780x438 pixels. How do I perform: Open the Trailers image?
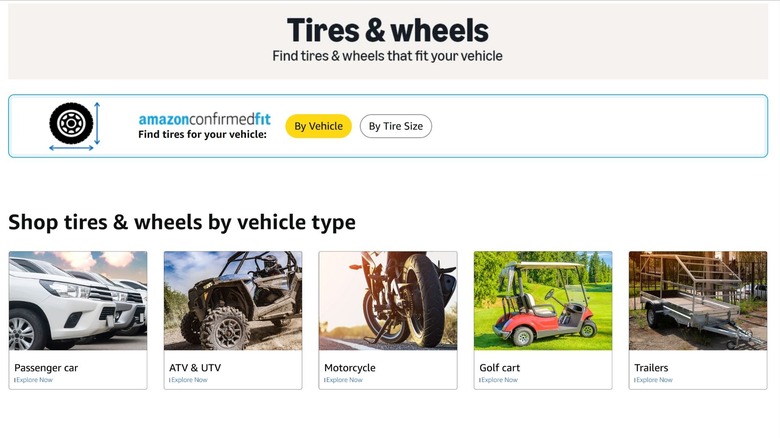pyautogui.click(x=698, y=301)
